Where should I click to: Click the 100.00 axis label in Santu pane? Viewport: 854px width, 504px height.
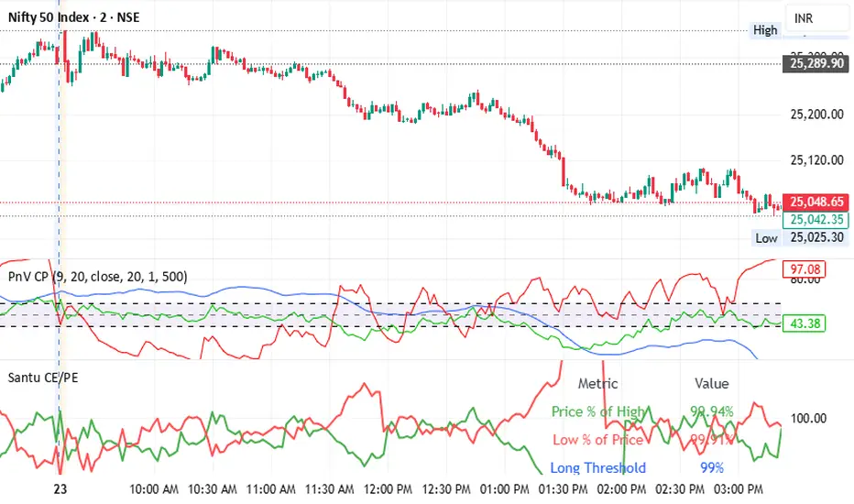(808, 419)
